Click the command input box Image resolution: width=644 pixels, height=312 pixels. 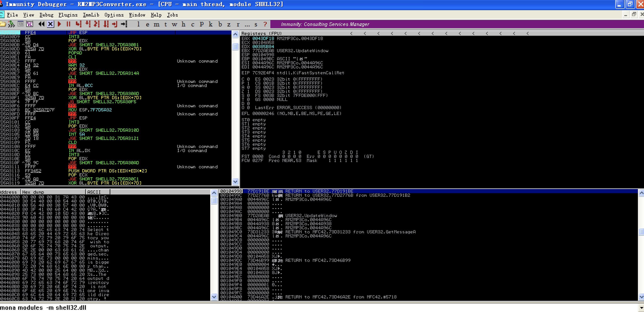click(319, 307)
